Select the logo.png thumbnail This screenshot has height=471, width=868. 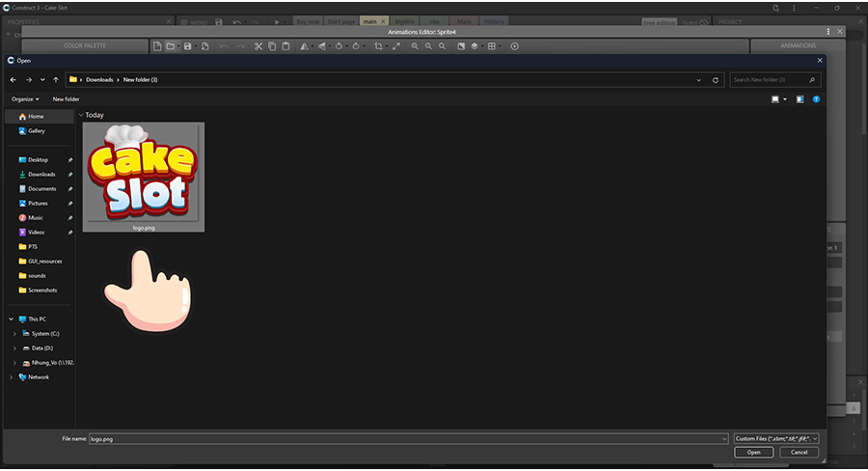click(143, 176)
